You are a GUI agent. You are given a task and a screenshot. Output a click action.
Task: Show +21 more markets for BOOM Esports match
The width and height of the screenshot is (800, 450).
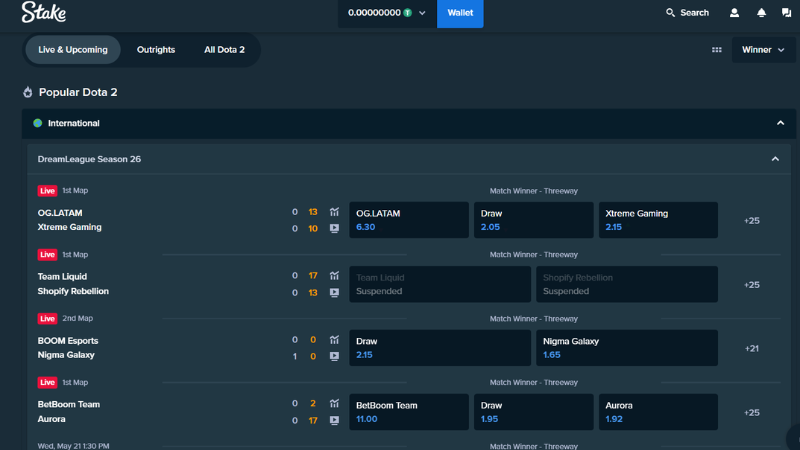[752, 348]
